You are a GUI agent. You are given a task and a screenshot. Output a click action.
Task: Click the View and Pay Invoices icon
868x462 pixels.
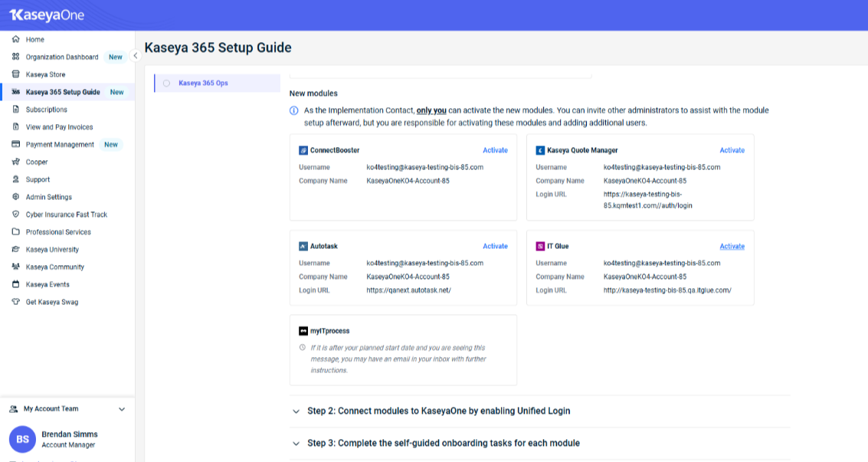point(15,126)
